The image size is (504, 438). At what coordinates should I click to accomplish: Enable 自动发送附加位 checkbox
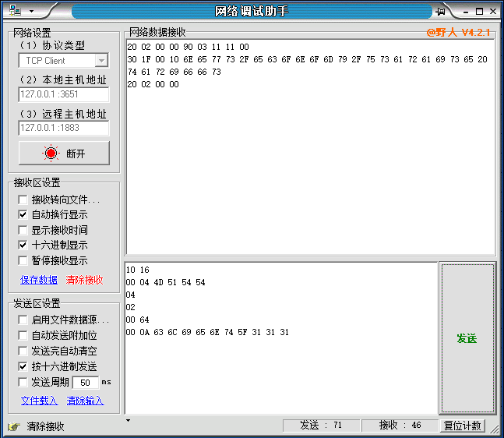coord(23,335)
